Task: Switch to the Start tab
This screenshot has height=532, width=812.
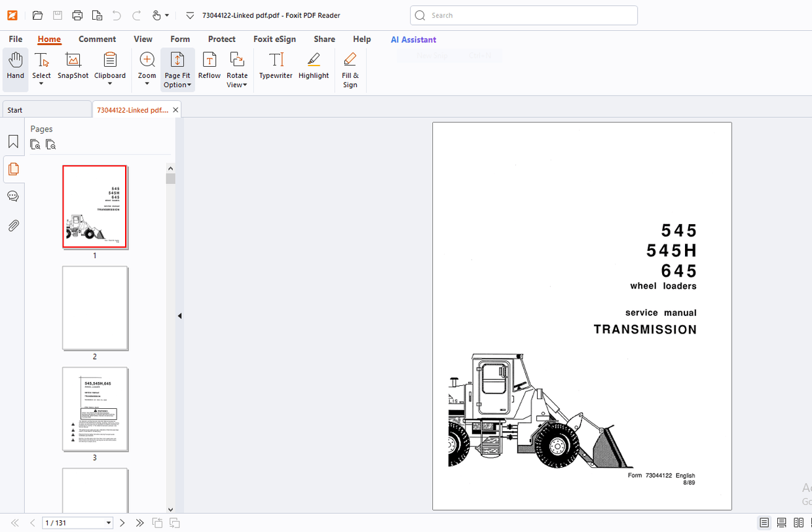Action: 14,109
